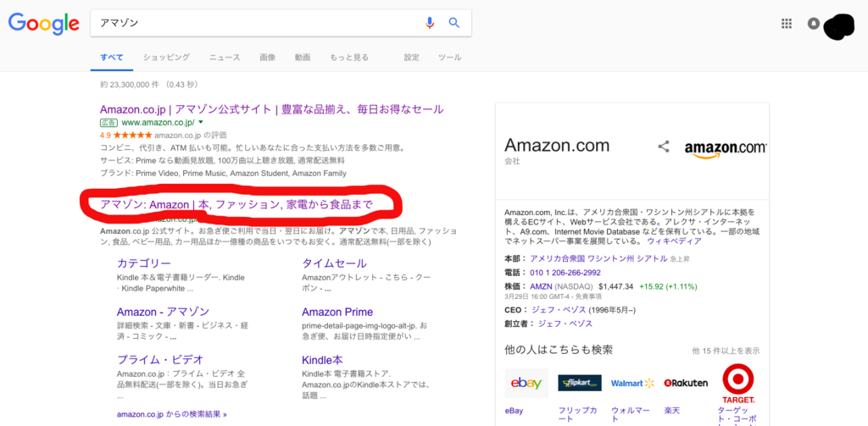868x426 pixels.
Task: Switch to the ショッピング tab
Action: coord(166,58)
